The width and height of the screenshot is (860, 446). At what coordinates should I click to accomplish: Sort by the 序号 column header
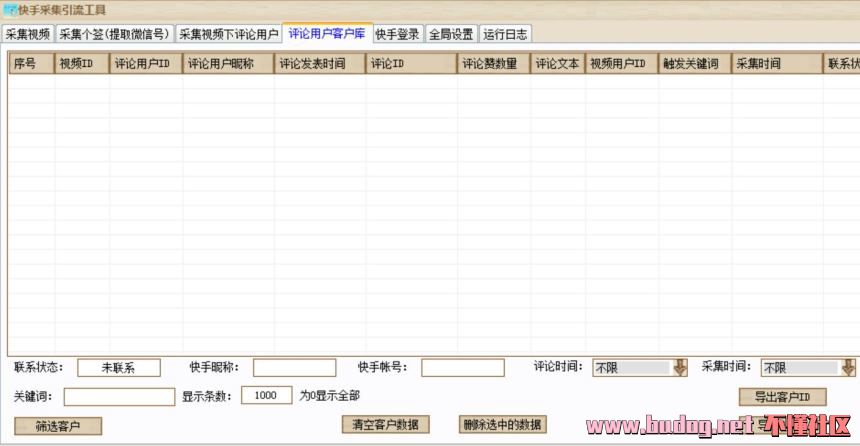pos(31,64)
